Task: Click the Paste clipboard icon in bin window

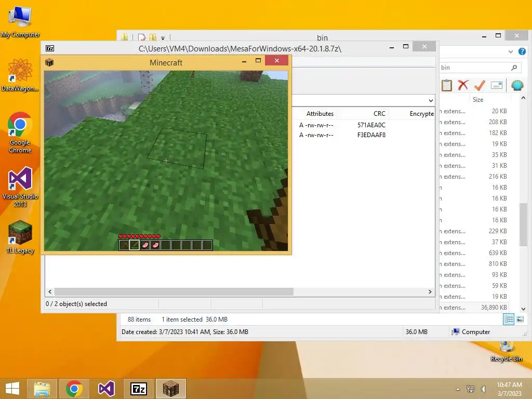Action: click(446, 85)
